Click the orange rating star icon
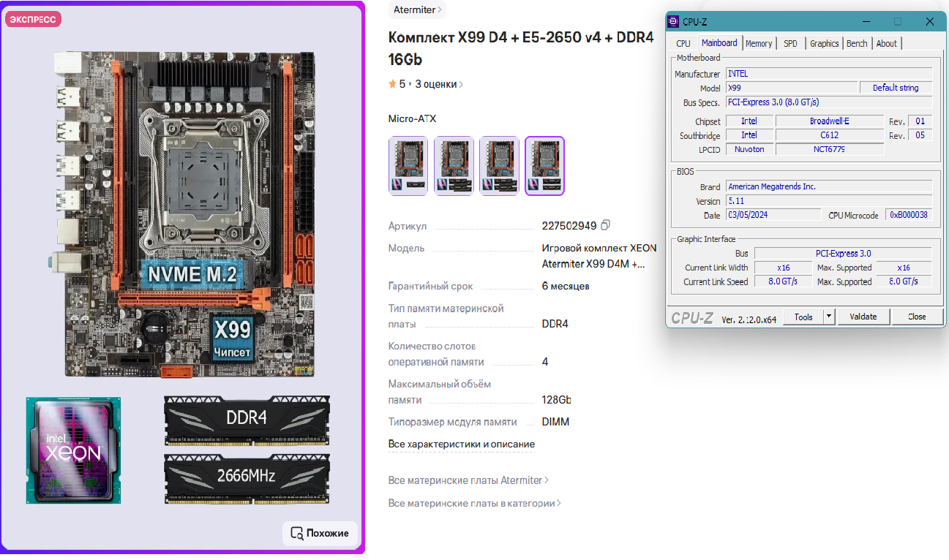949x560 pixels. coord(392,84)
